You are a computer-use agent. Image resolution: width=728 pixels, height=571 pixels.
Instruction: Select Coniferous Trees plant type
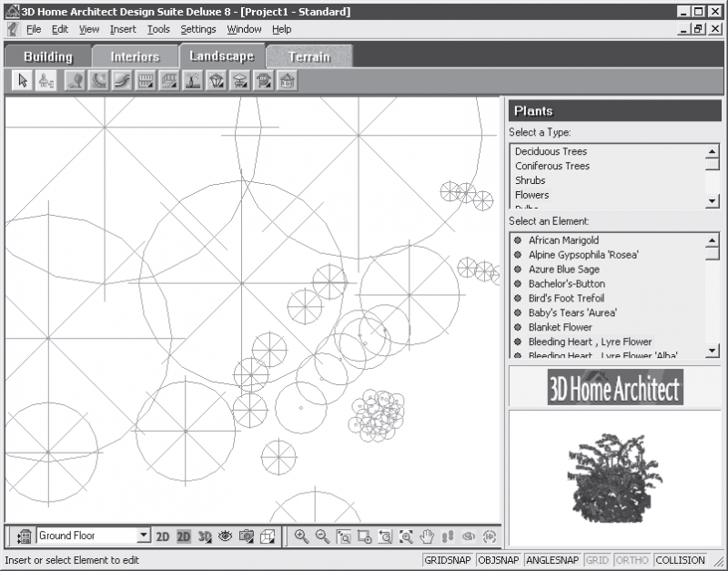[x=552, y=166]
